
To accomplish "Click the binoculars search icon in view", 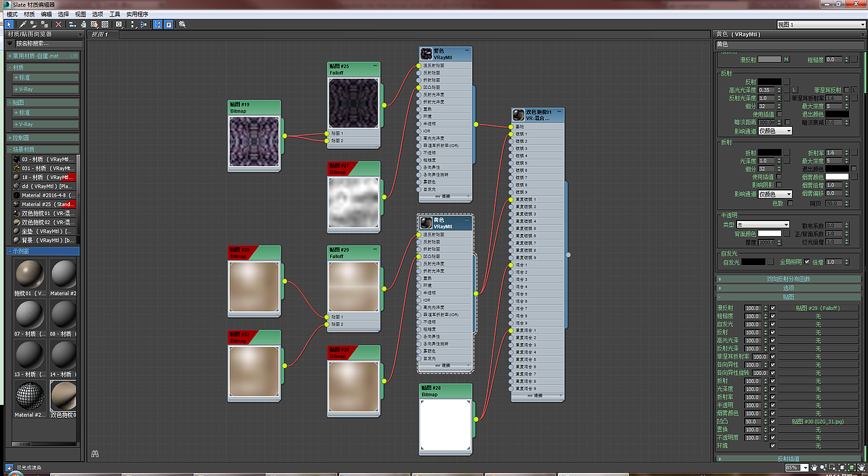I will pyautogui.click(x=94, y=454).
